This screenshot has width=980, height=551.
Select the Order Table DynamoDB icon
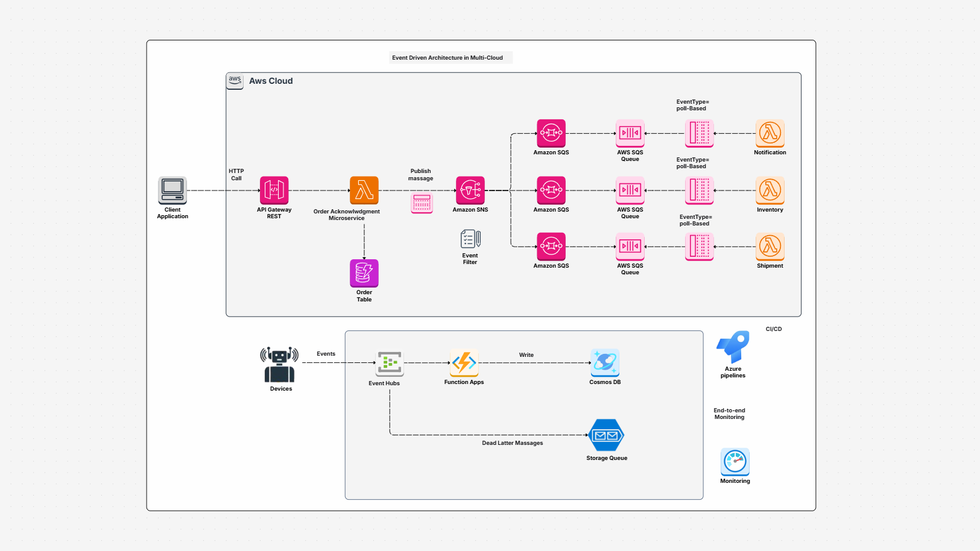364,274
